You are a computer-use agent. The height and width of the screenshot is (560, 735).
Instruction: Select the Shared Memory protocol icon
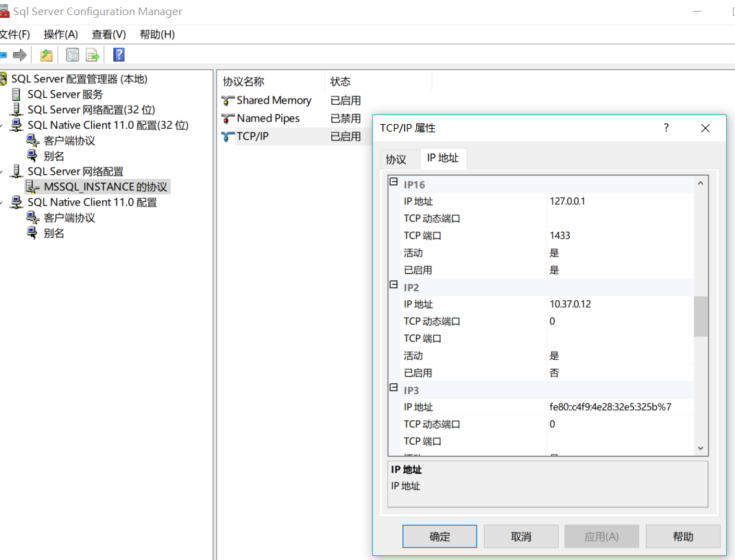point(226,99)
